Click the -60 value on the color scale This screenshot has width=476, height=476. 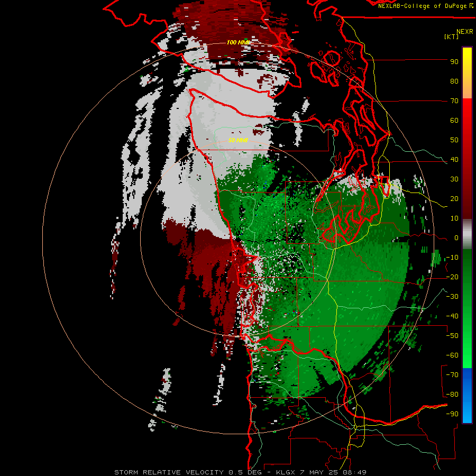click(452, 355)
